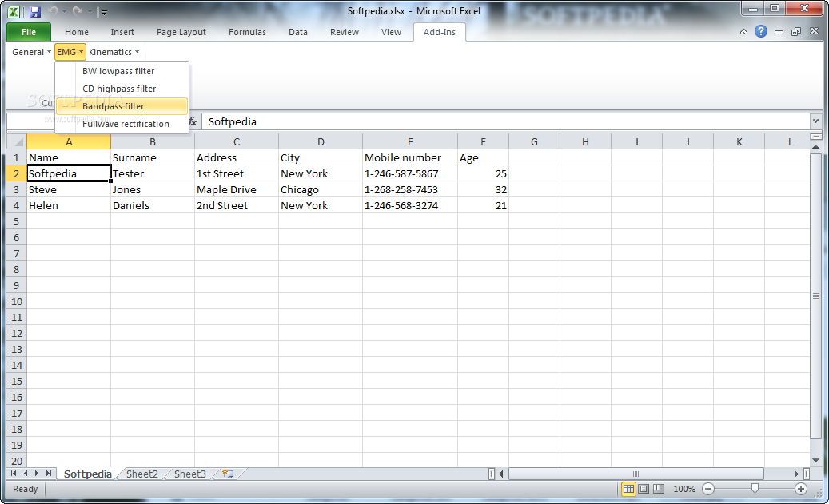The image size is (829, 504).
Task: Choose BW lowpass filter menu item
Action: coord(122,71)
